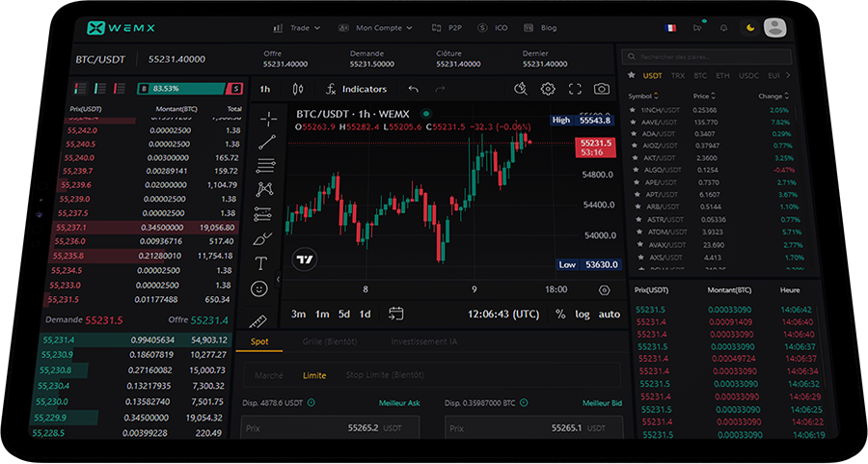Select the chart pattern tool
Screen dimensions: 868x464
(264, 189)
